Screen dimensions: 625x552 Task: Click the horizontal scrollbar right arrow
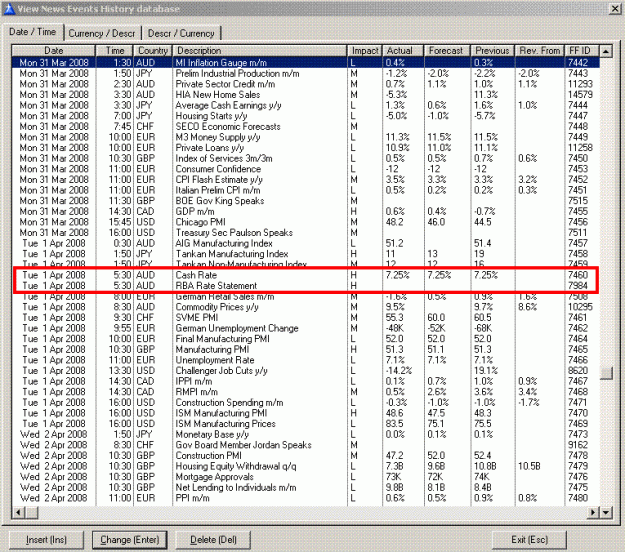pos(594,512)
